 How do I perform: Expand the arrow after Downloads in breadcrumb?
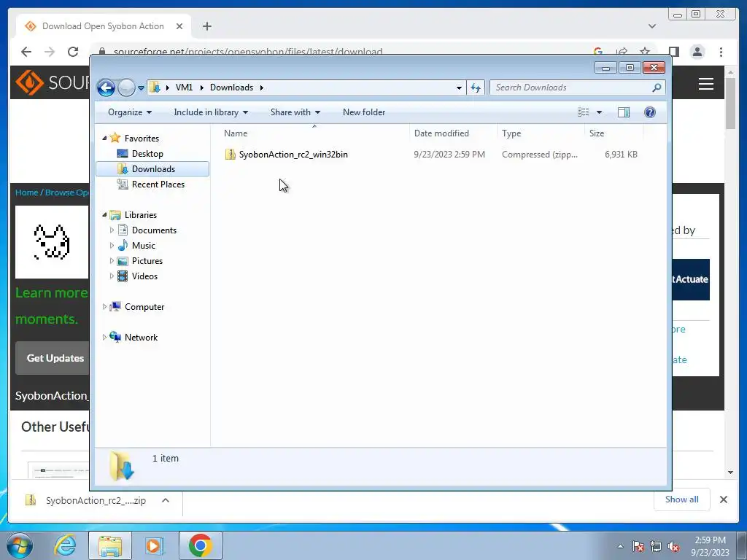coord(262,87)
